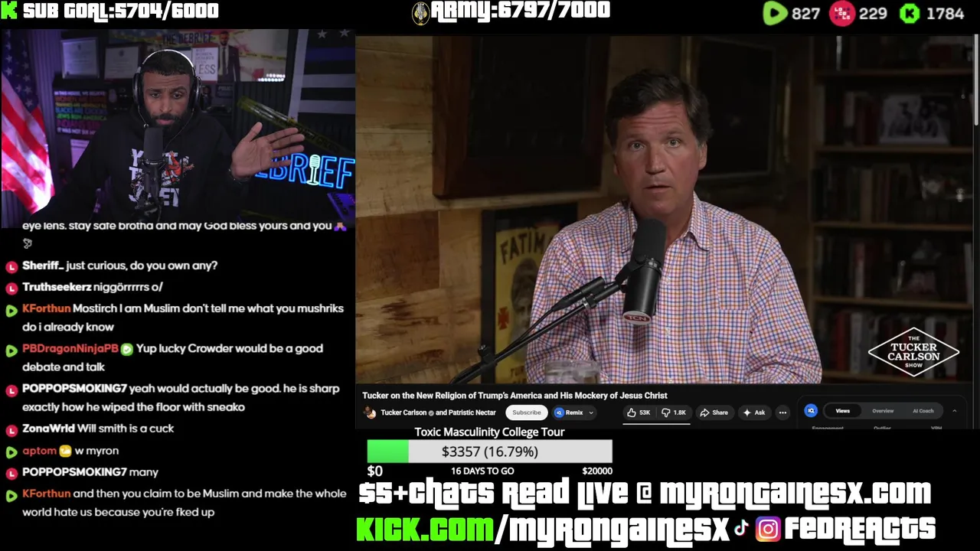
Task: Click the emoji badge next to aptom
Action: pos(65,451)
